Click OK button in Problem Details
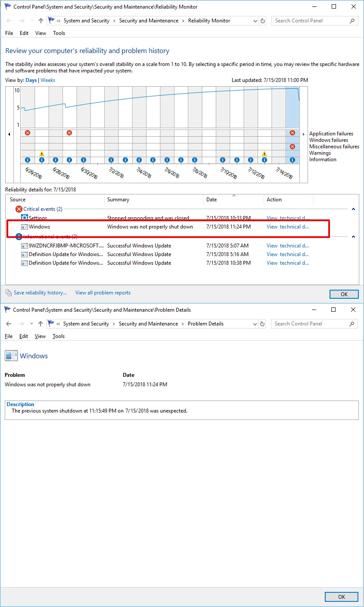This screenshot has height=607, width=364. pyautogui.click(x=342, y=597)
